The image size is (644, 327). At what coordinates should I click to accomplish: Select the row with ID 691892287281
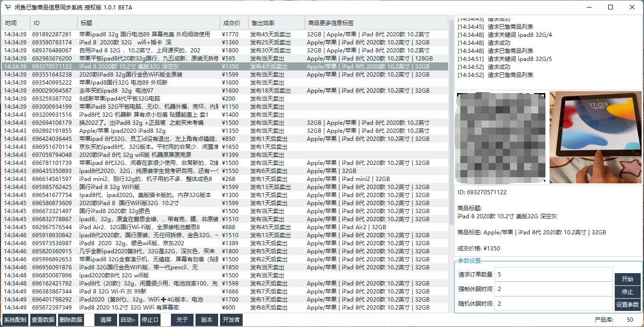click(x=225, y=34)
